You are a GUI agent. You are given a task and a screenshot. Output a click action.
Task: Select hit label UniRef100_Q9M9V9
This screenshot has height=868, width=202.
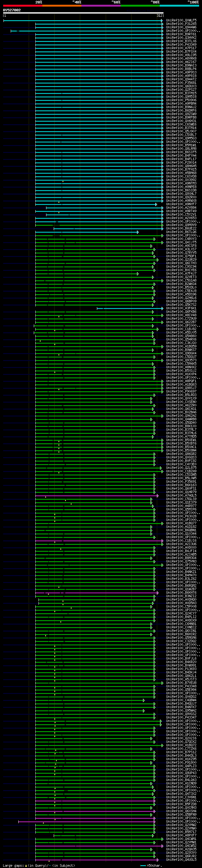point(181,225)
